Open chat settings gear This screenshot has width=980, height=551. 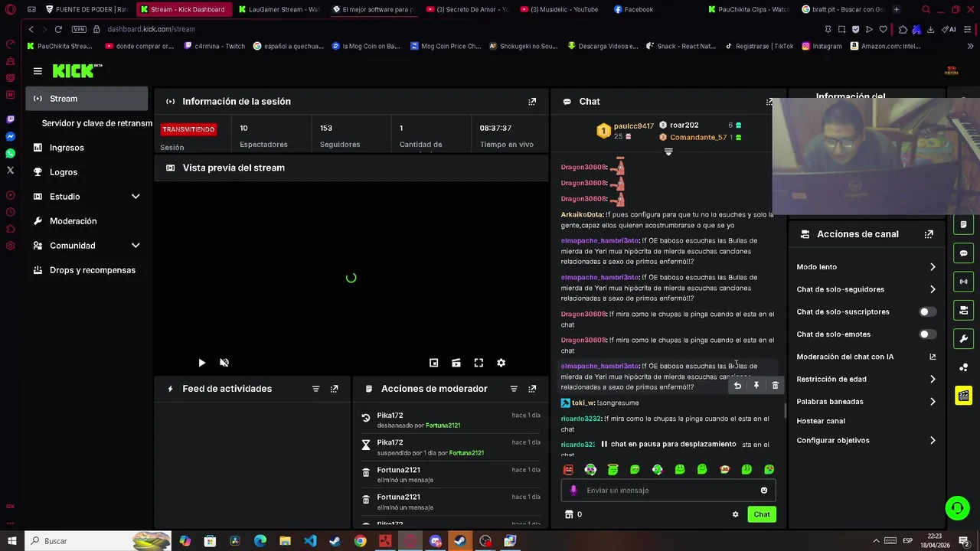point(736,514)
